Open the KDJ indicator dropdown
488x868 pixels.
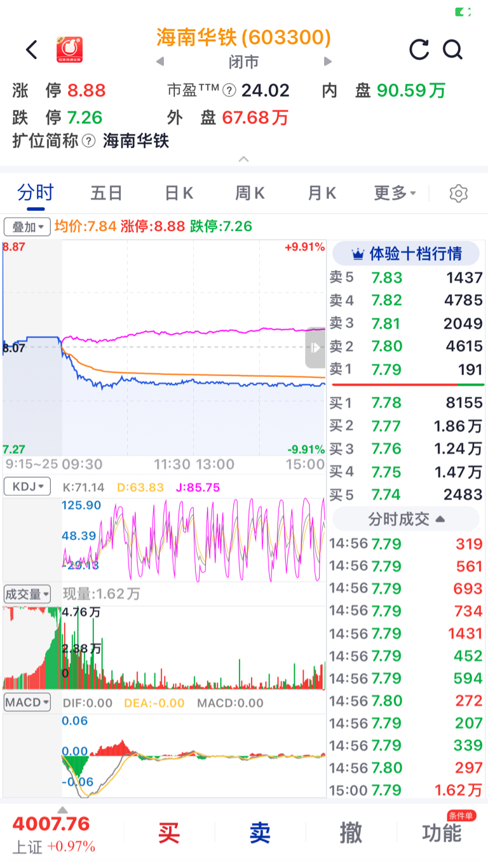pos(27,487)
